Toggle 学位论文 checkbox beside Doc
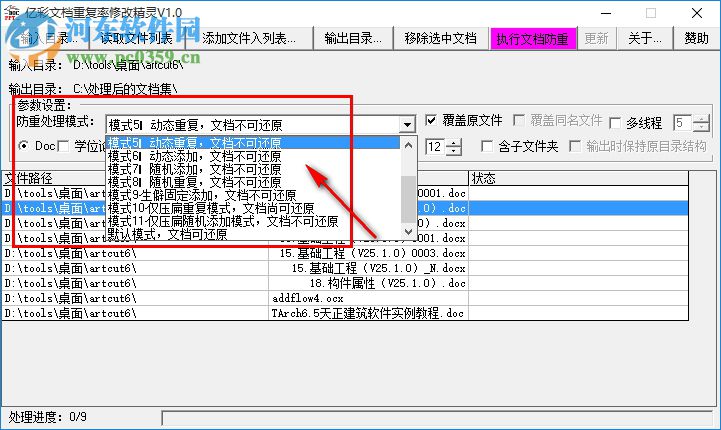The width and height of the screenshot is (721, 430). point(64,147)
